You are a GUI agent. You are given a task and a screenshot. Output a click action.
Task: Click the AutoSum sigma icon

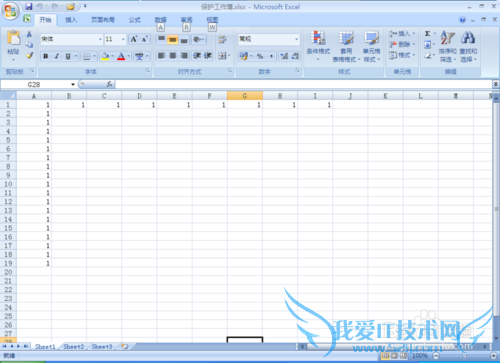[427, 34]
